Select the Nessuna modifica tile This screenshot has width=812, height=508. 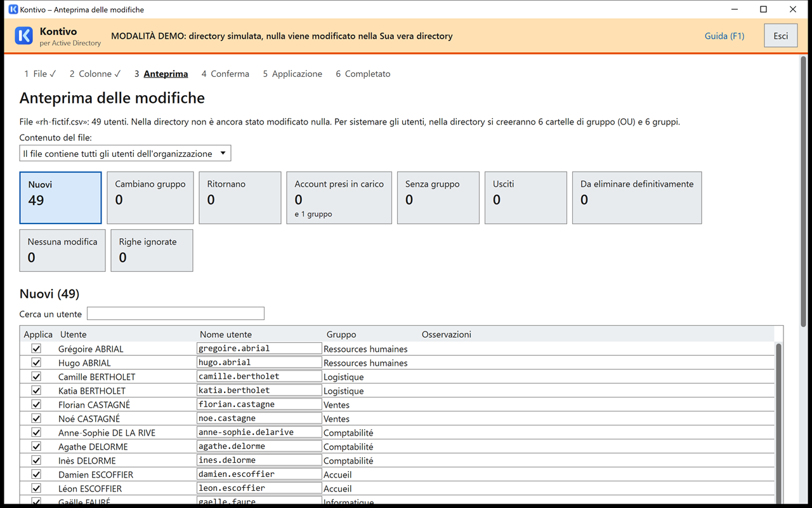(x=62, y=250)
